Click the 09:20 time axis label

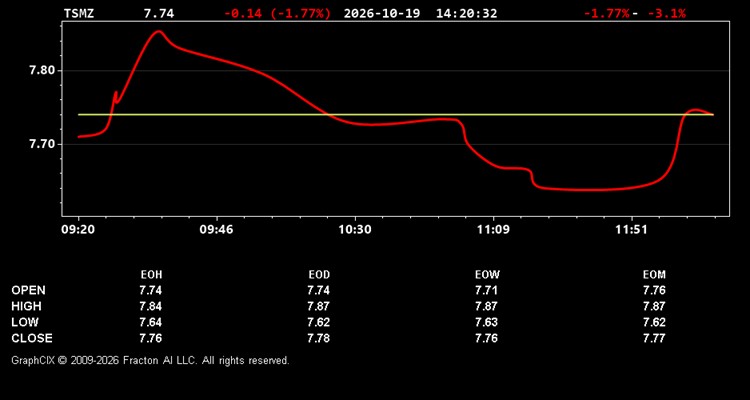tap(78, 229)
